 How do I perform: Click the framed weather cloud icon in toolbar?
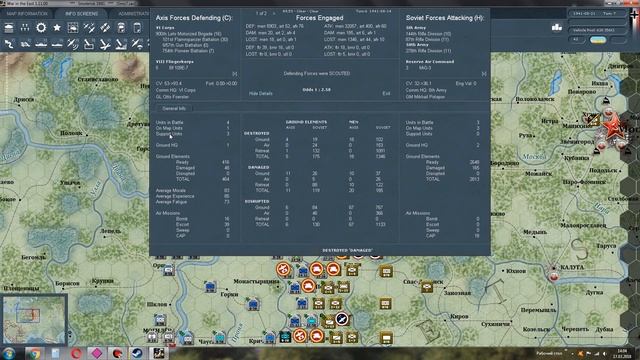point(73,28)
